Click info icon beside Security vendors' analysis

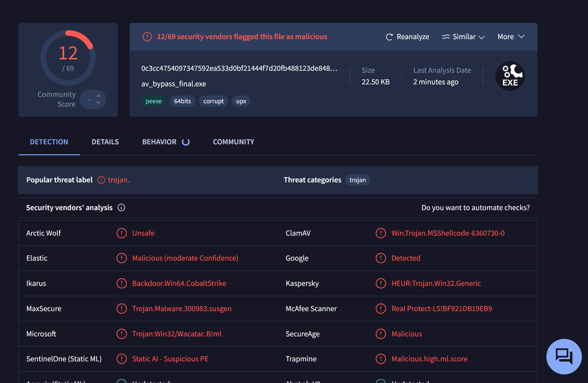click(x=121, y=208)
